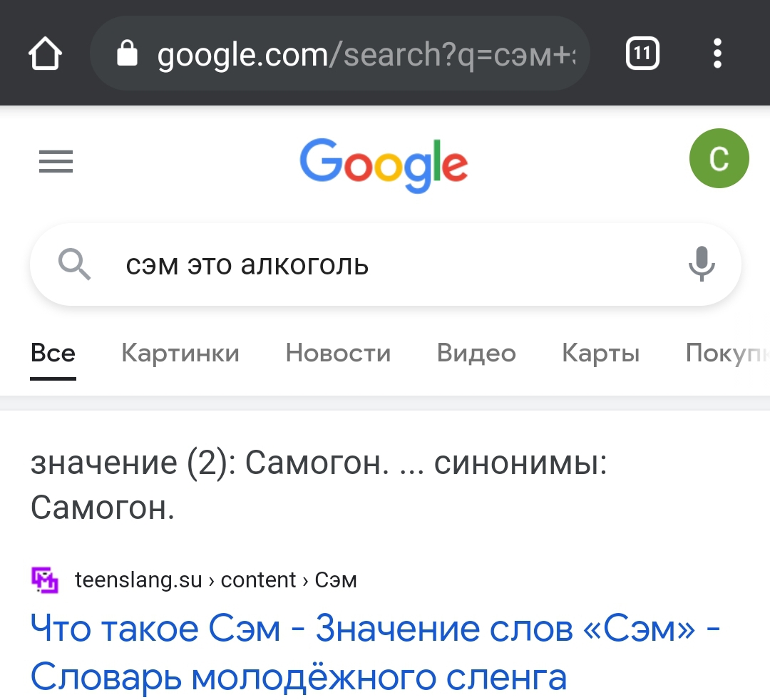Switch to the Карты tab
770x700 pixels.
click(600, 353)
